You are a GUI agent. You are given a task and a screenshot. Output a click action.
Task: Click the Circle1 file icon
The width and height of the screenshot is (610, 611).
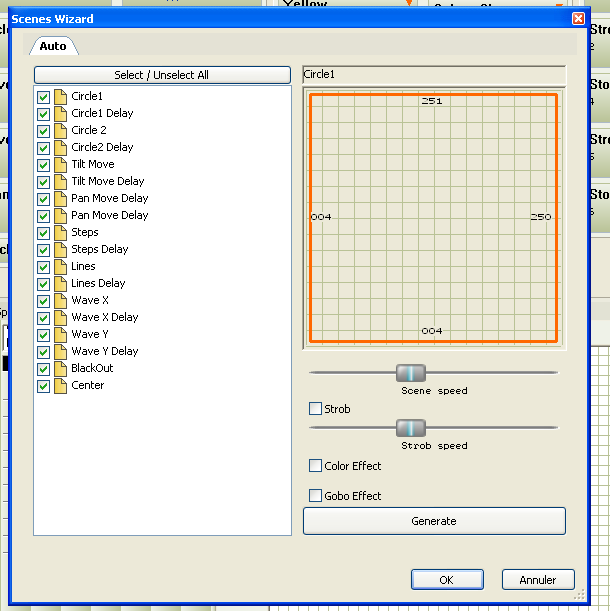[x=60, y=97]
